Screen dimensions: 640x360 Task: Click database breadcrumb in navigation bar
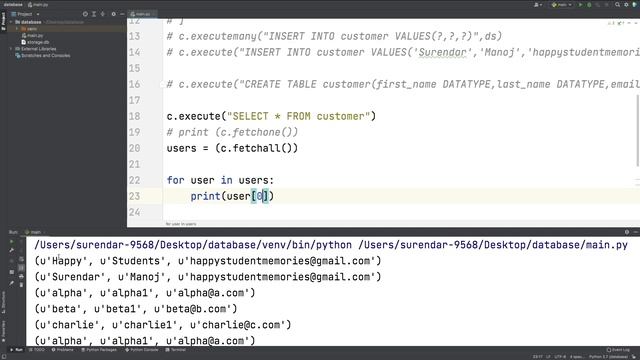13,4
